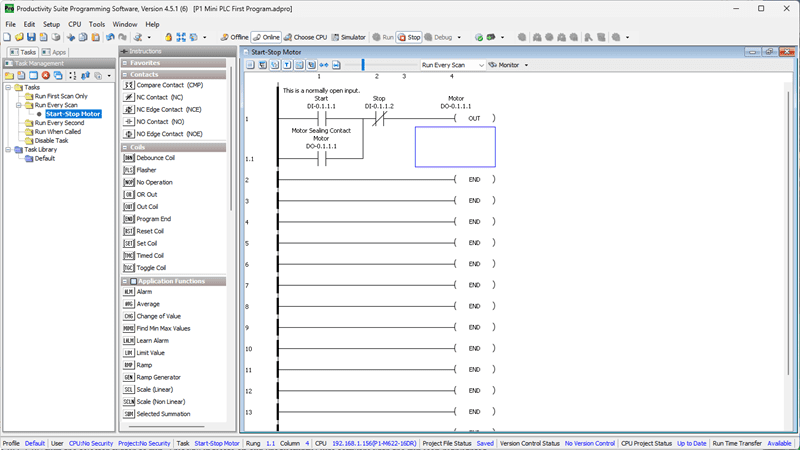
Task: Toggle the Online connection button
Action: (266, 37)
